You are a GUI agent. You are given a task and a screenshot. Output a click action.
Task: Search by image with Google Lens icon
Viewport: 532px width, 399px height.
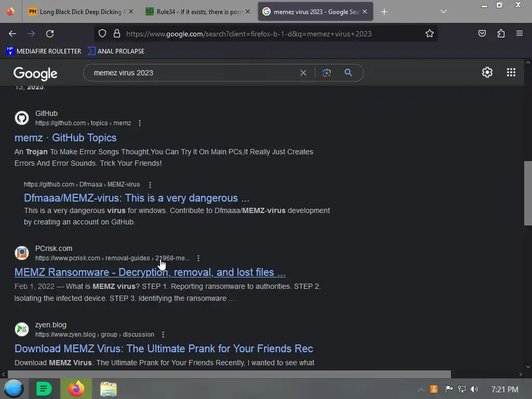click(x=326, y=73)
